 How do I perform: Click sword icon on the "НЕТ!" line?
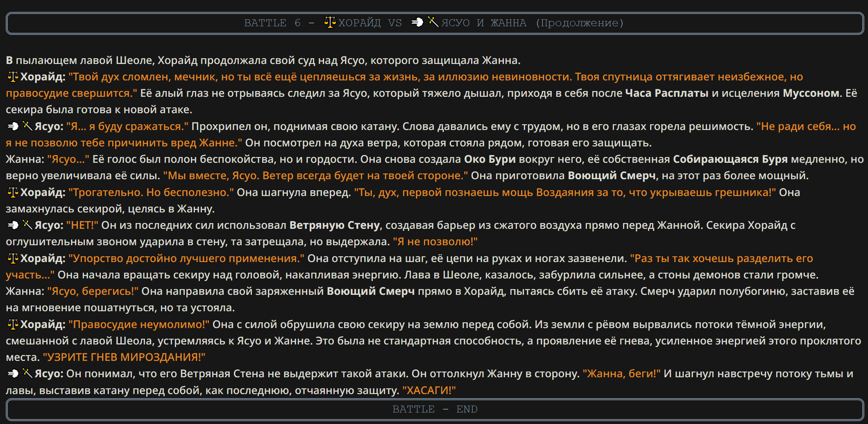click(27, 225)
